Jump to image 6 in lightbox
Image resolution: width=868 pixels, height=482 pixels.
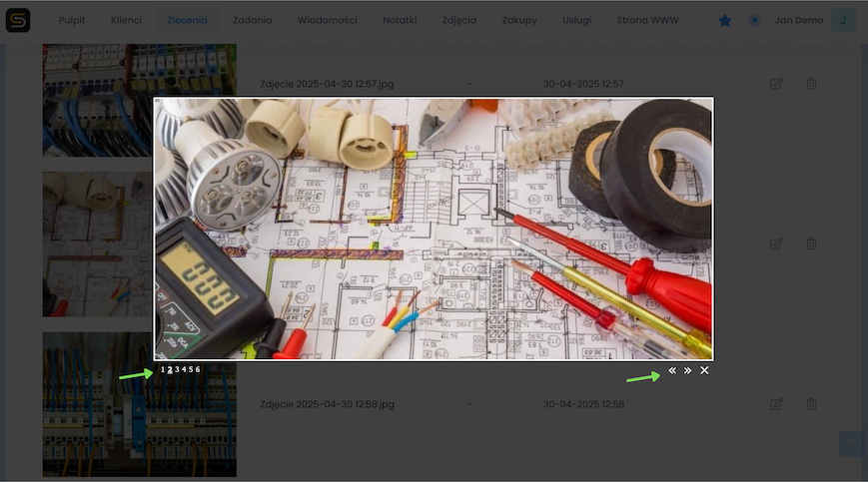[x=198, y=369]
